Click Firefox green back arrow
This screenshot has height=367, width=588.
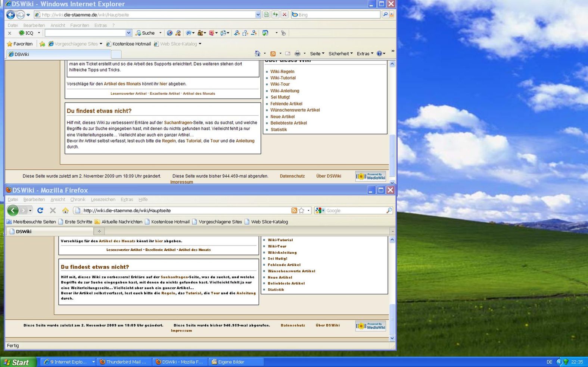point(13,210)
